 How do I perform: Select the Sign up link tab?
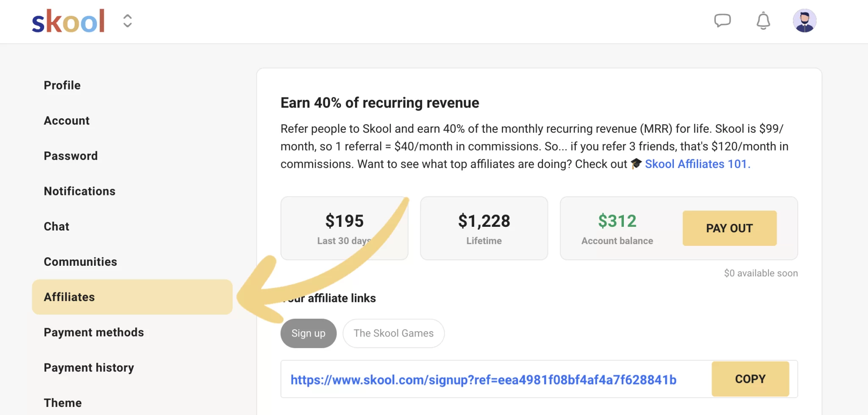(x=308, y=333)
